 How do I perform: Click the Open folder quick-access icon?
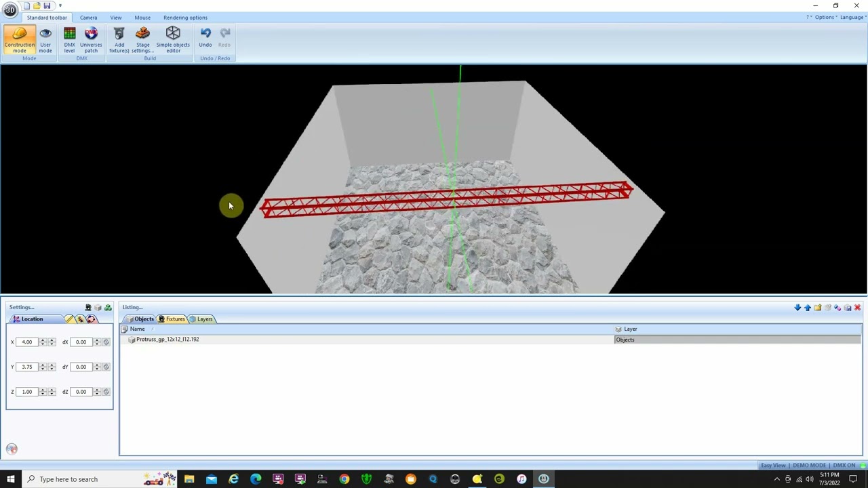(x=37, y=5)
